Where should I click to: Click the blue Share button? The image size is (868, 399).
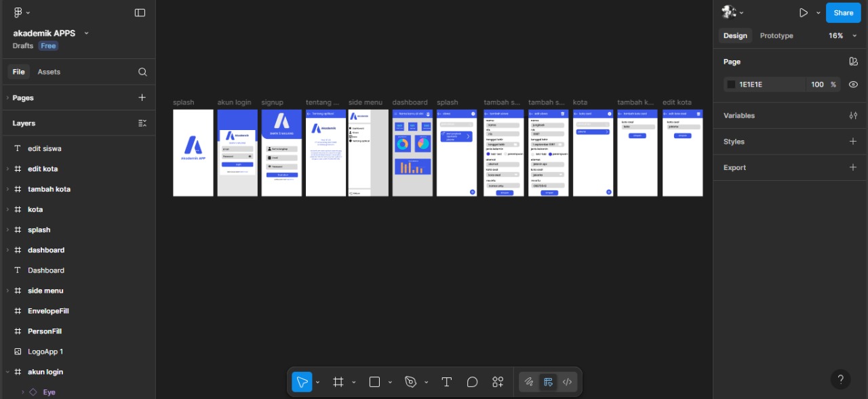843,13
